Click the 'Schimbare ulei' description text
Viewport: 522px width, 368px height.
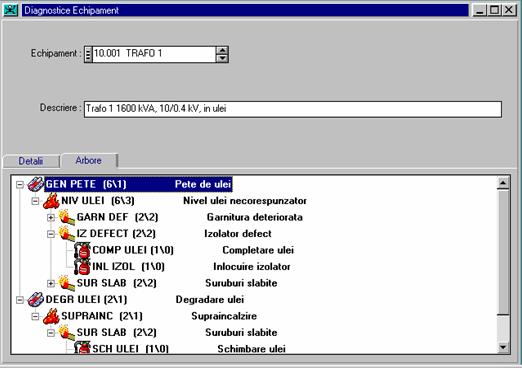coord(252,349)
